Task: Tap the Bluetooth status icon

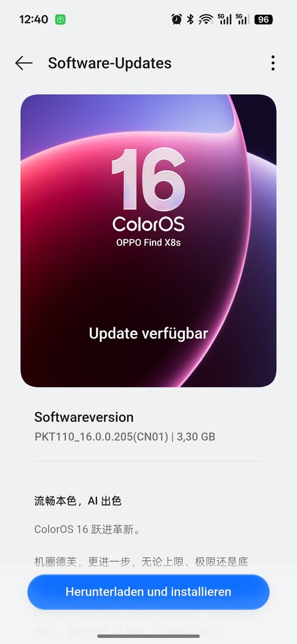Action: coord(190,19)
